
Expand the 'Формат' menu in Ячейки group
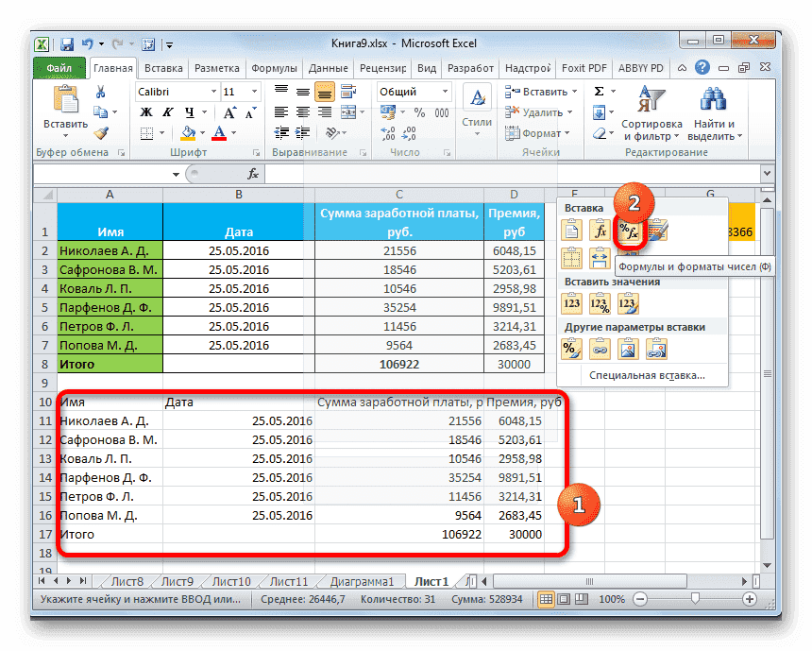540,133
